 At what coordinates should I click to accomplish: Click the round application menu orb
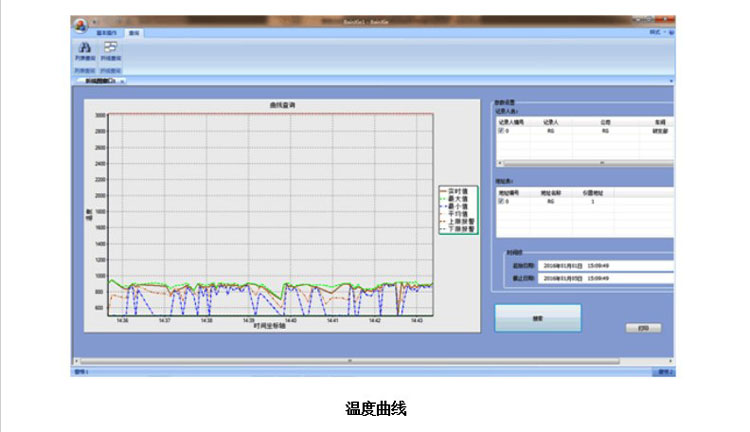(x=80, y=23)
